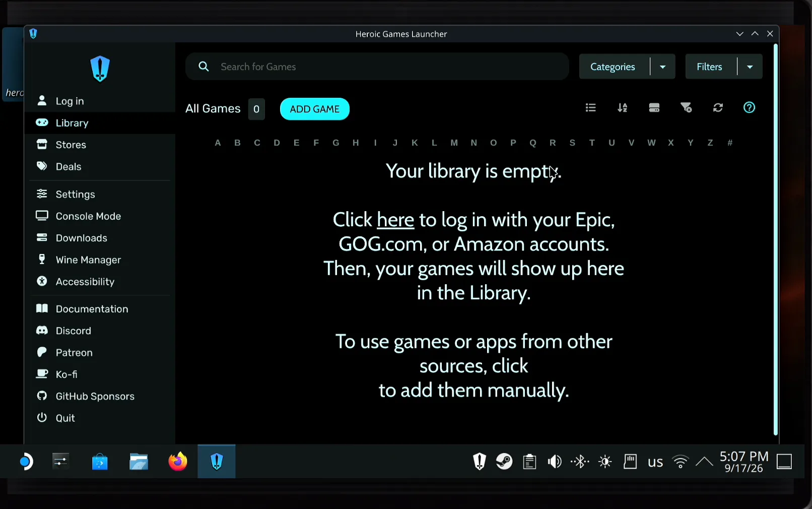Sort games alphabetically icon

623,108
